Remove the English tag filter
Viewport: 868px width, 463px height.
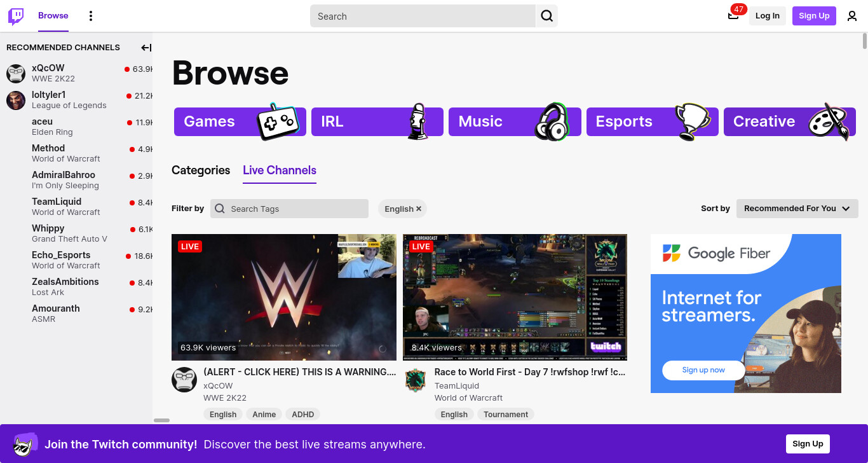(x=419, y=209)
